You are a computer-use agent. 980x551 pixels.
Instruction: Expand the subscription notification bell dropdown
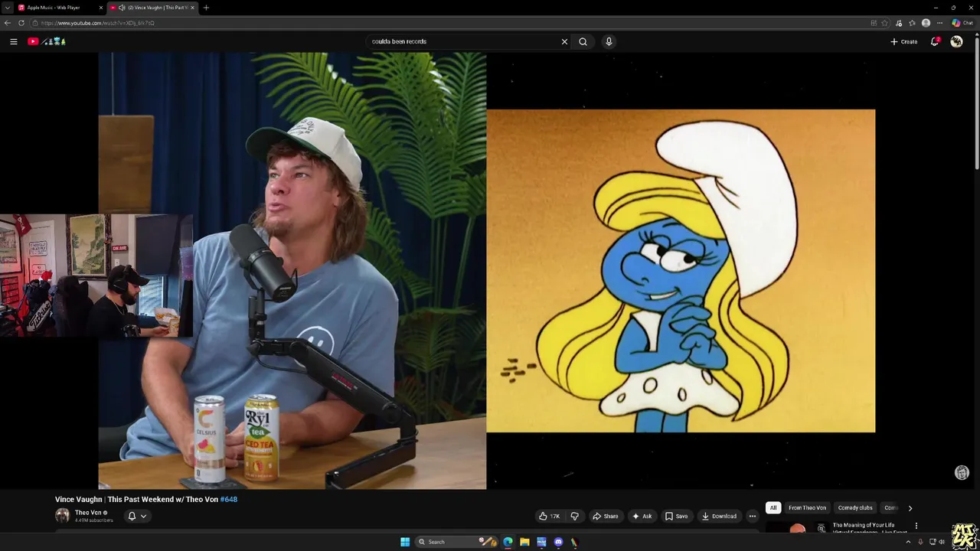pos(136,516)
